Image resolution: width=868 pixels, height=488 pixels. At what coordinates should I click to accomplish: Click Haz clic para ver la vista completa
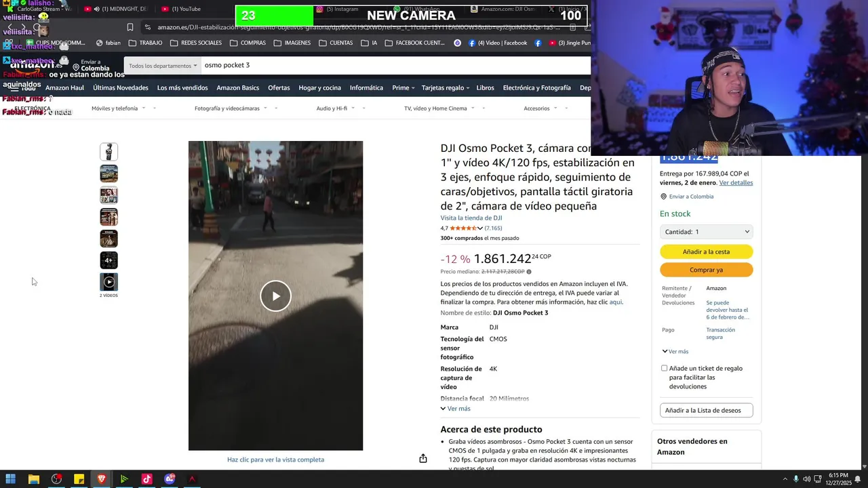pyautogui.click(x=275, y=460)
